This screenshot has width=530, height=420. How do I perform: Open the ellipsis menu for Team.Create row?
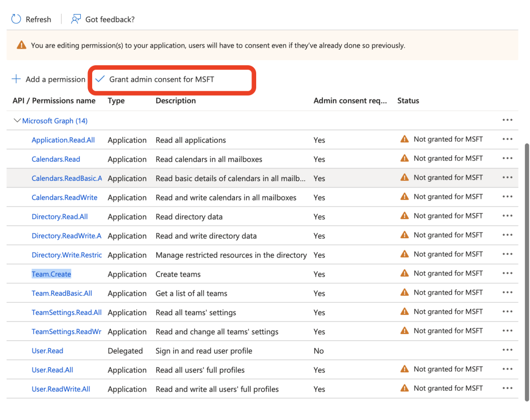[507, 273]
